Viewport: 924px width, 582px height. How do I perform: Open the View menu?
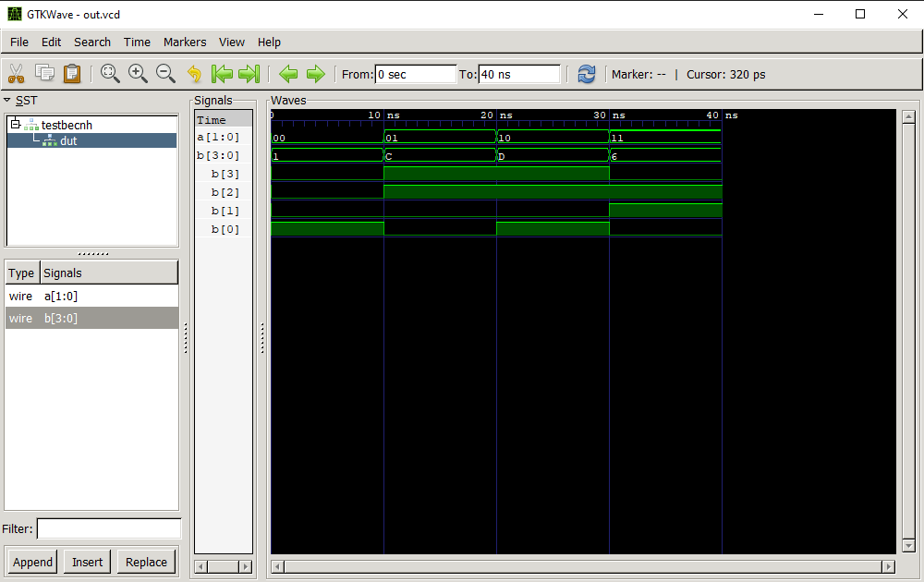tap(232, 42)
